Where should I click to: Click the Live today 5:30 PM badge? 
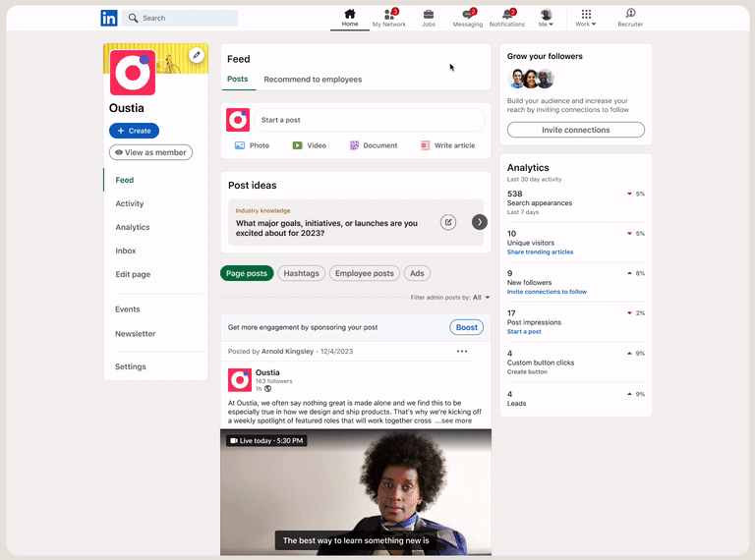(266, 441)
